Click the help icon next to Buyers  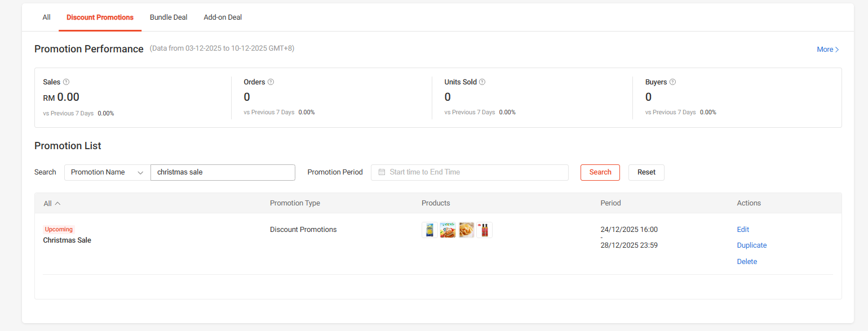pos(672,82)
